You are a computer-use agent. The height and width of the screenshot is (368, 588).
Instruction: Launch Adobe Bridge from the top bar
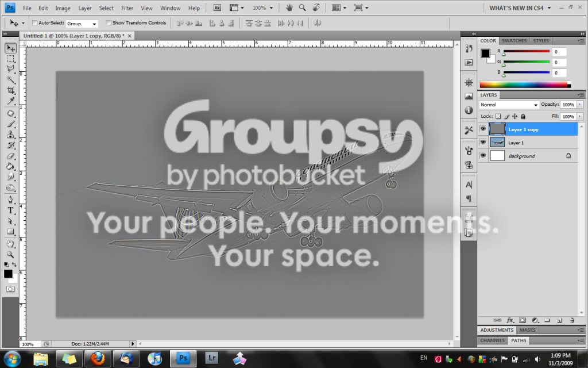tap(217, 7)
